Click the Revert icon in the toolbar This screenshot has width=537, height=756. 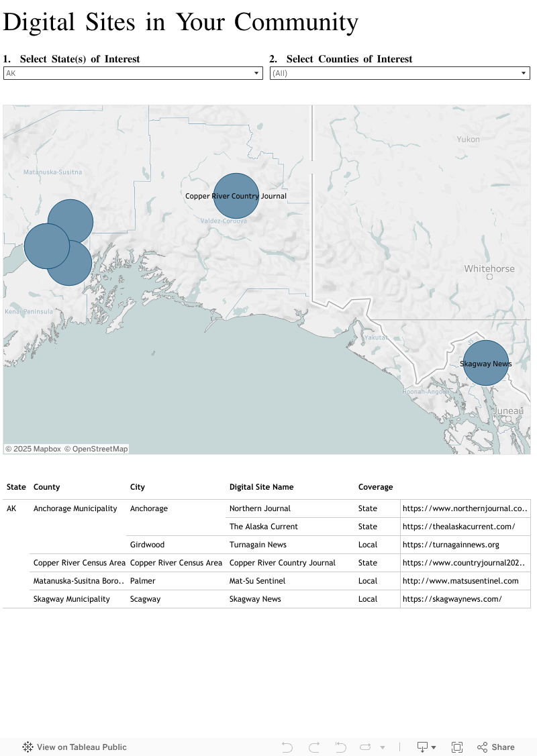click(341, 747)
